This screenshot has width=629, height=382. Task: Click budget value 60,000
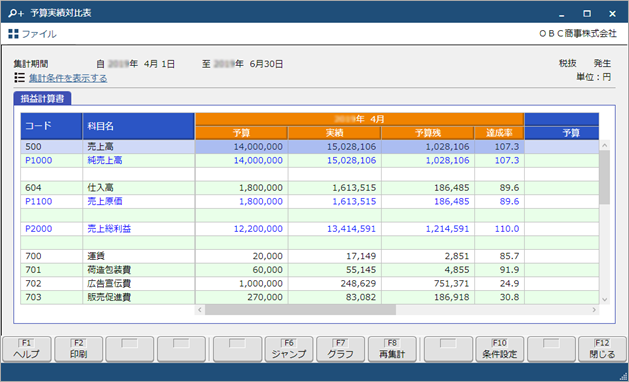268,270
